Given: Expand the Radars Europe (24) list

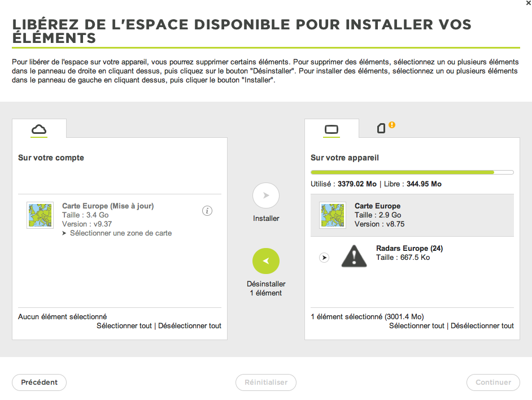Looking at the screenshot, I should click(324, 258).
